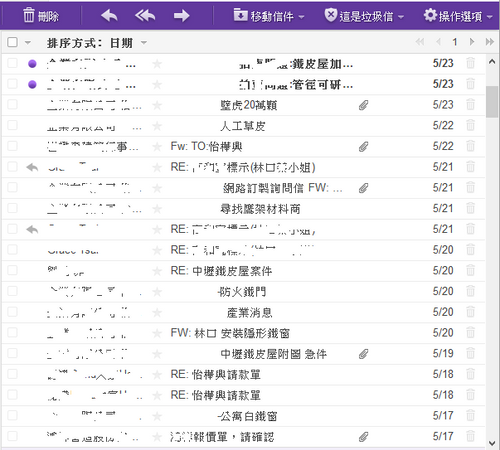This screenshot has height=450, width=500.
Task: Open the 移動信件 move mail dropdown
Action: [269, 16]
